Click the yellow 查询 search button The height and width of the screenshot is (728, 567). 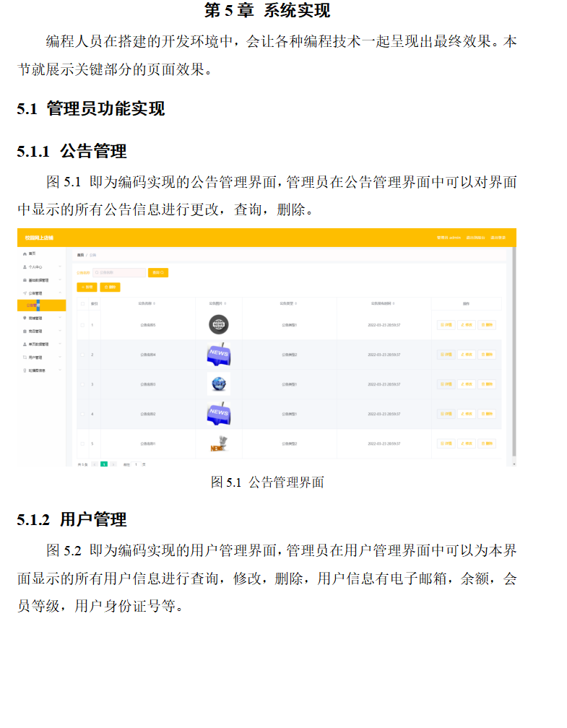click(x=158, y=272)
